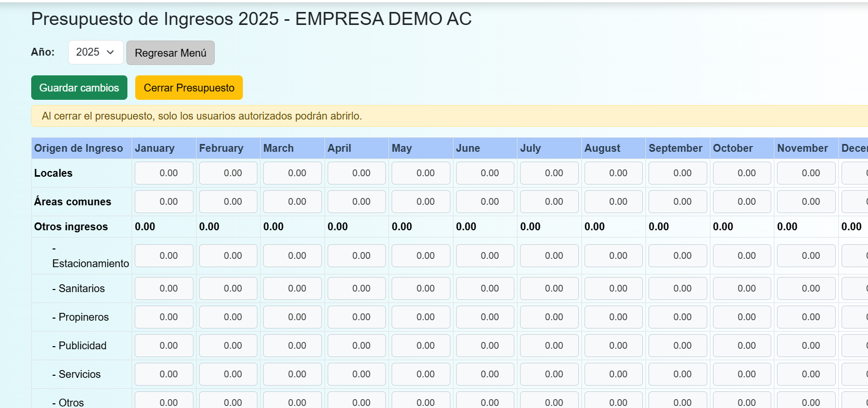Screen dimensions: 868x408
Task: Focus the Servicios October amount field
Action: 742,374
